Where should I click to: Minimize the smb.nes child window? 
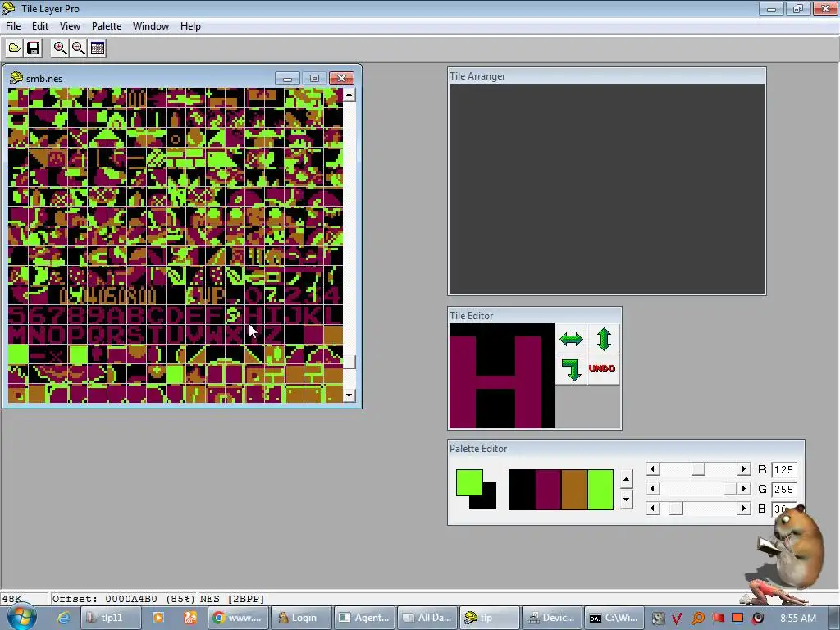pyautogui.click(x=287, y=78)
